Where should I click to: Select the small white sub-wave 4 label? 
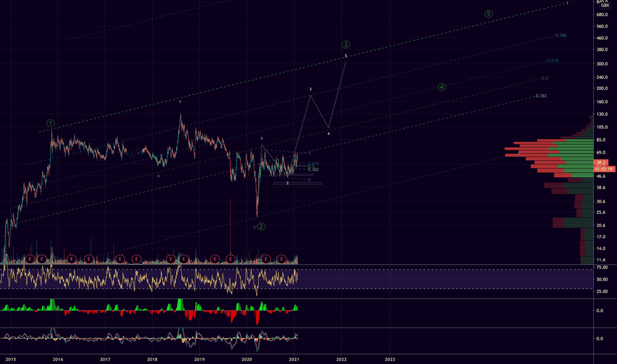[x=328, y=134]
